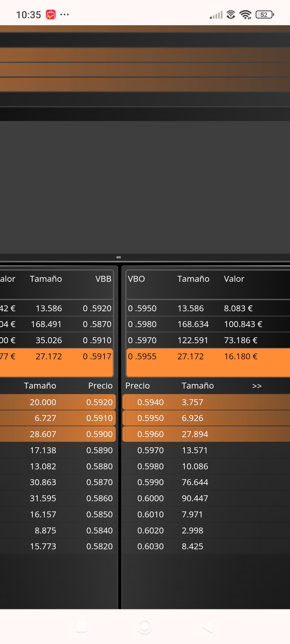Tap the Android back triangle button

pyautogui.click(x=208, y=627)
